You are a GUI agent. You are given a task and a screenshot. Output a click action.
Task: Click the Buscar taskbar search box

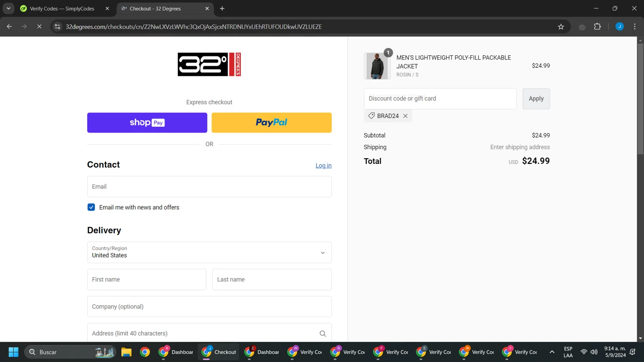(x=70, y=352)
